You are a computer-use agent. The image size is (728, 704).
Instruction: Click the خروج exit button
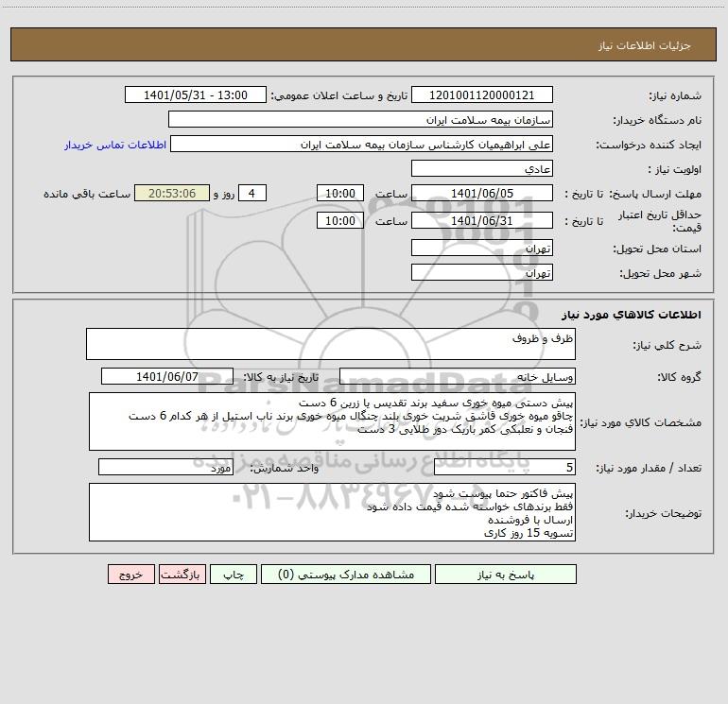[x=130, y=575]
